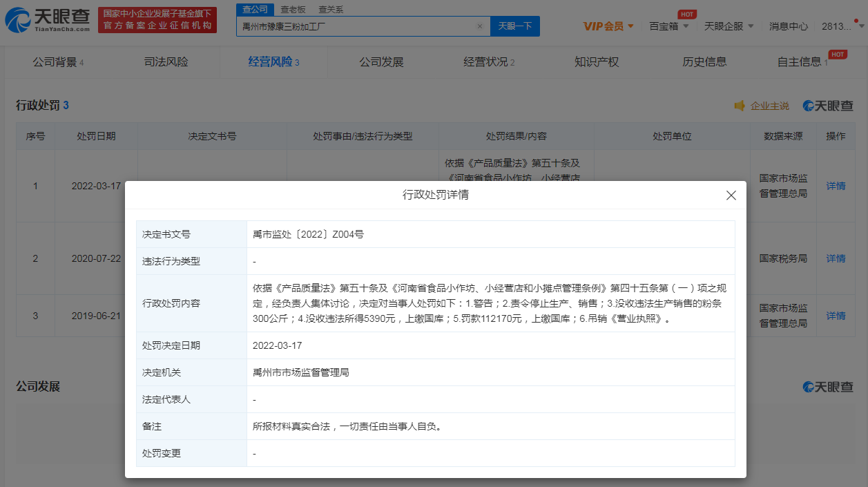Viewport: 868px width, 487px height.
Task: Open the account 2813... dropdown
Action: click(x=841, y=26)
